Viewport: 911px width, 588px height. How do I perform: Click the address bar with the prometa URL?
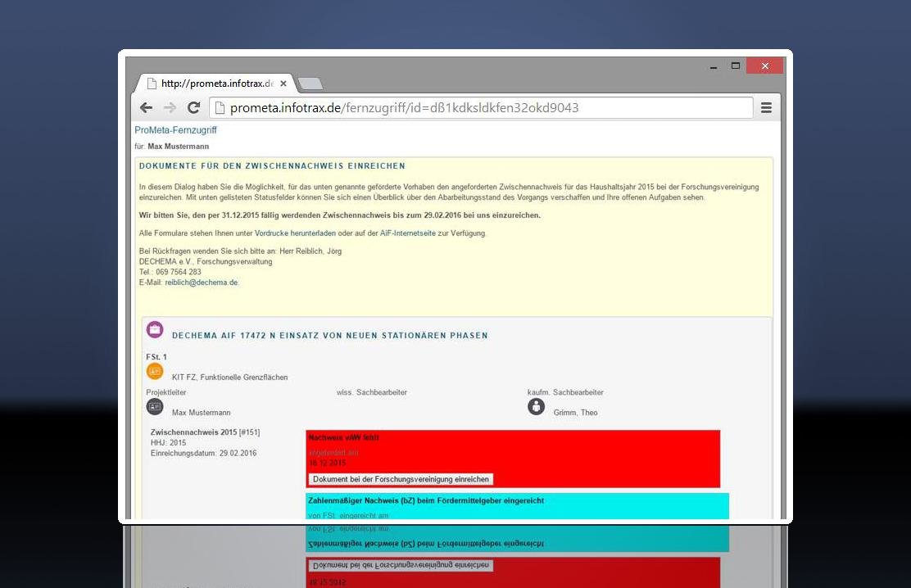[482, 107]
